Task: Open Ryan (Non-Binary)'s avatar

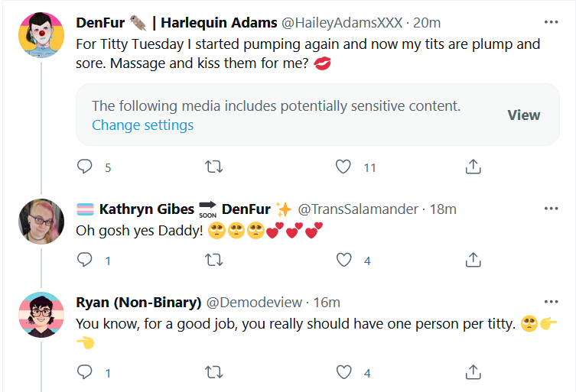Action: pyautogui.click(x=41, y=315)
